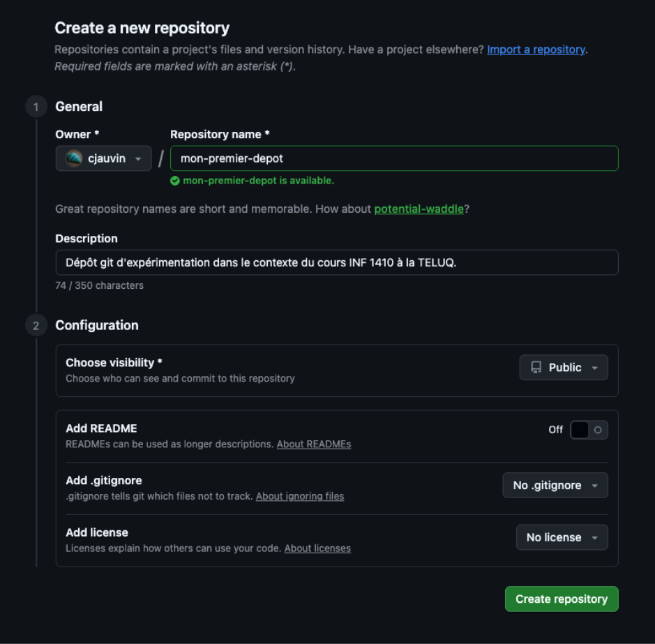Click the step 2 Configuration circle marker
The image size is (655, 644).
coord(36,325)
